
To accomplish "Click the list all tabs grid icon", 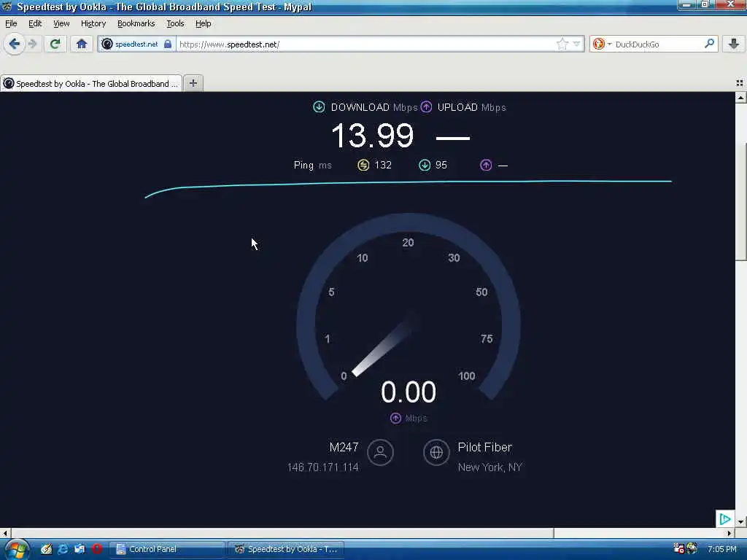I will tap(740, 83).
